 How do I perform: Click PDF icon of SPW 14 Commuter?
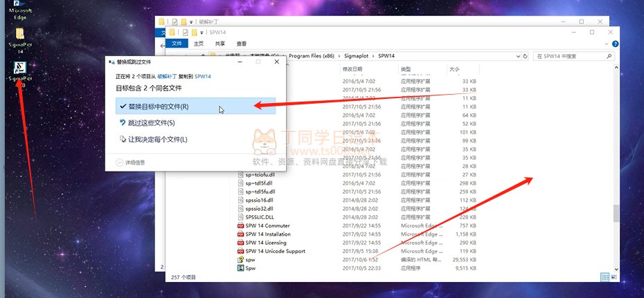coord(241,226)
